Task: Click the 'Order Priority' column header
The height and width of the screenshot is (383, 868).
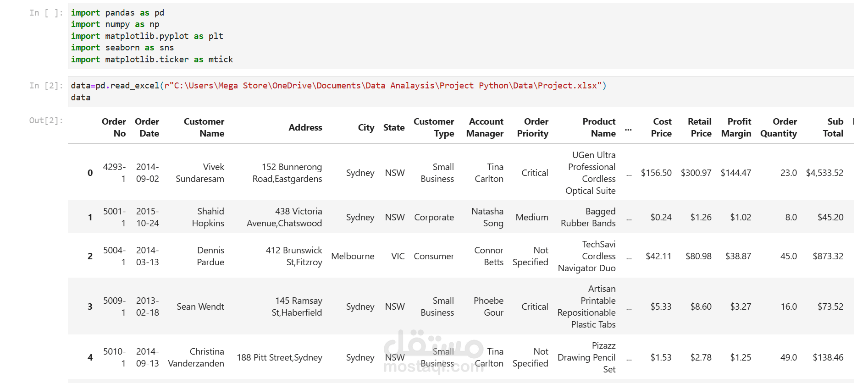Action: click(533, 127)
